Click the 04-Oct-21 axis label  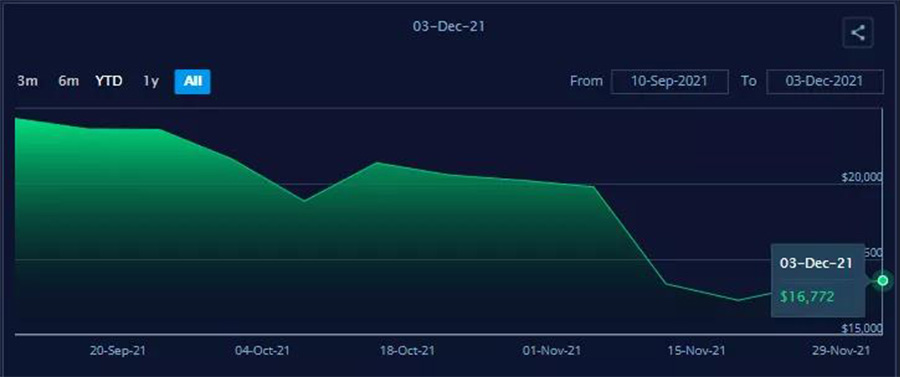pyautogui.click(x=262, y=351)
